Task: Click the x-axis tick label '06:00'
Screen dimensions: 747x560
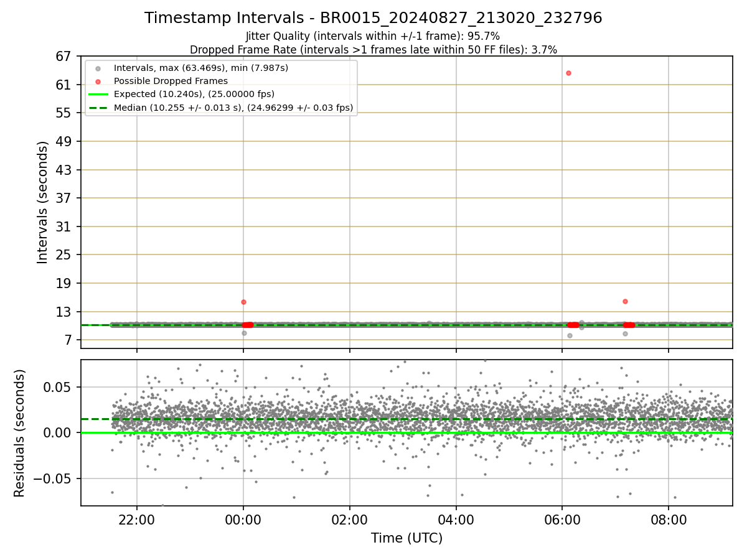Action: [562, 519]
